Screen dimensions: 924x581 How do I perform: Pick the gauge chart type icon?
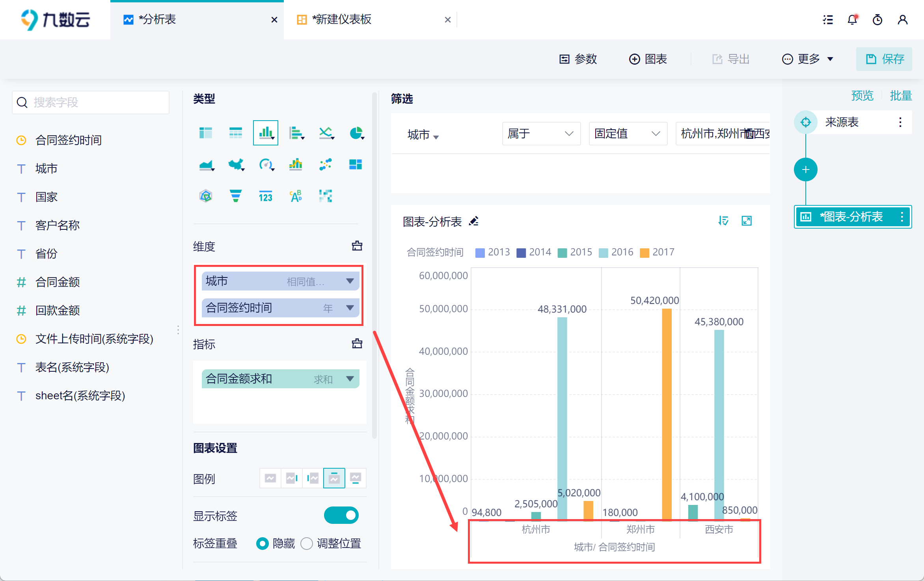[266, 164]
